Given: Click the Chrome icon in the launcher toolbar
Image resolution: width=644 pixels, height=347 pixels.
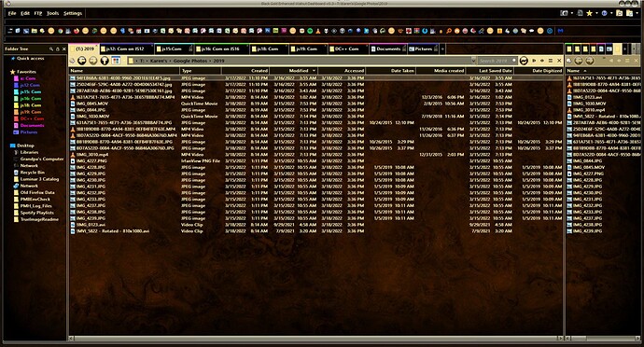Looking at the screenshot, I should [60, 31].
